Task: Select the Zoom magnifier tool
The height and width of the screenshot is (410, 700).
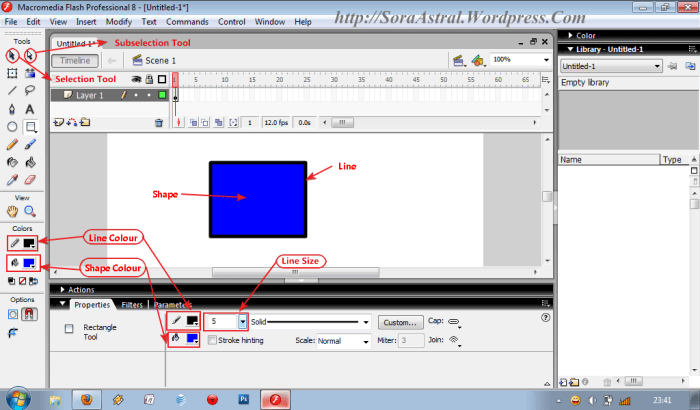Action: click(30, 211)
